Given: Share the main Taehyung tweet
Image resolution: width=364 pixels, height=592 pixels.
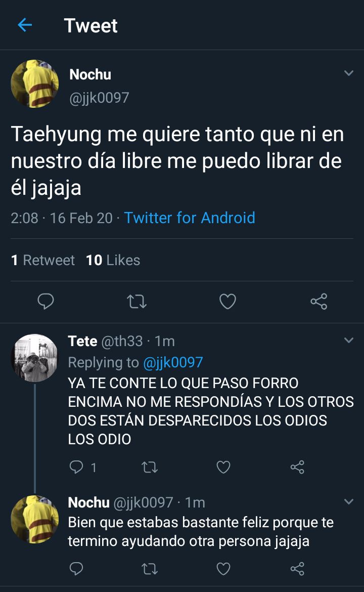Looking at the screenshot, I should tap(318, 301).
